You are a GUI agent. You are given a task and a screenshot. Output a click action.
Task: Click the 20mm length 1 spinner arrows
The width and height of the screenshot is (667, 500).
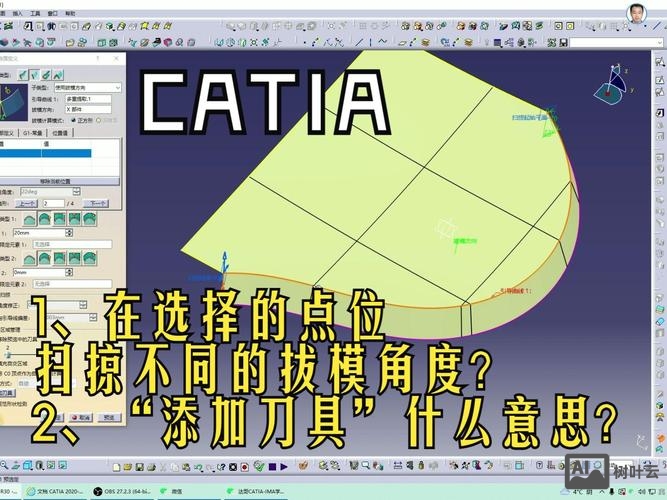click(x=69, y=233)
